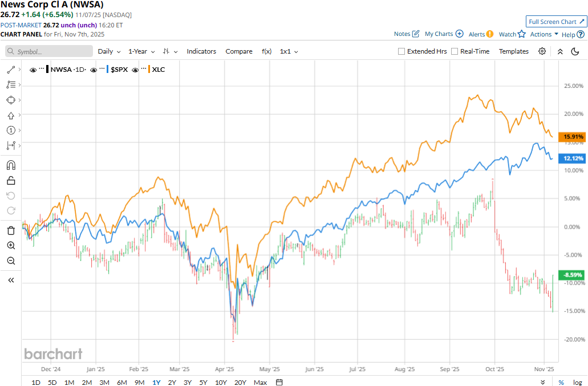Viewport: 588px width, 386px height.
Task: Select the 6M time range
Action: click(x=122, y=382)
